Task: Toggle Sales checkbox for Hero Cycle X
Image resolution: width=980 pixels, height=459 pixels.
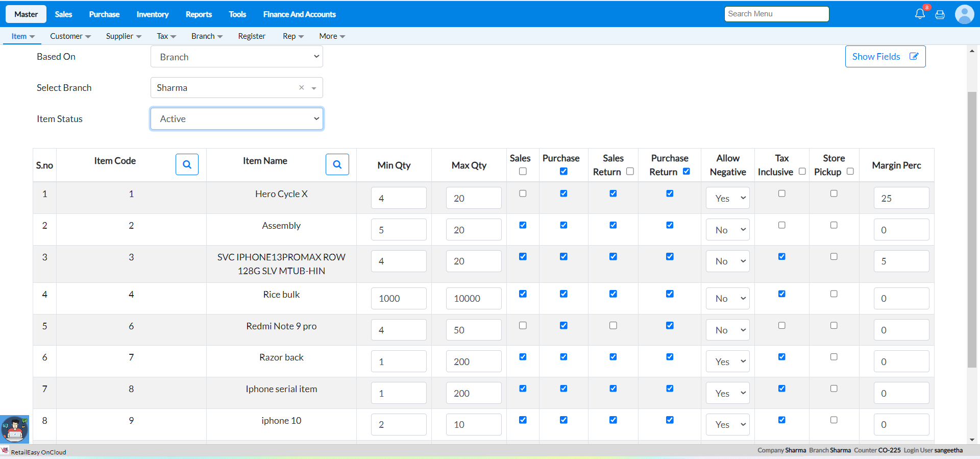Action: point(523,194)
